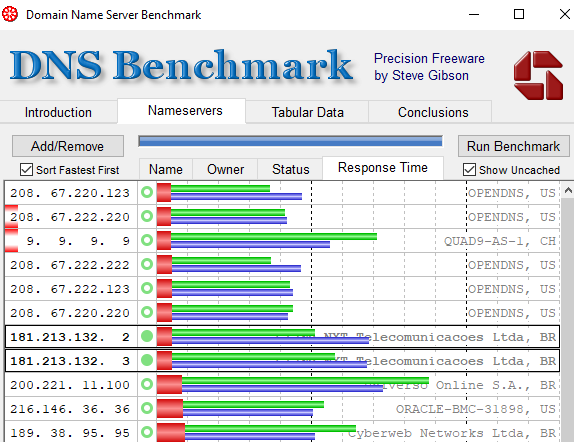This screenshot has width=574, height=442.
Task: Click the scrollbar up arrow
Action: [568, 190]
